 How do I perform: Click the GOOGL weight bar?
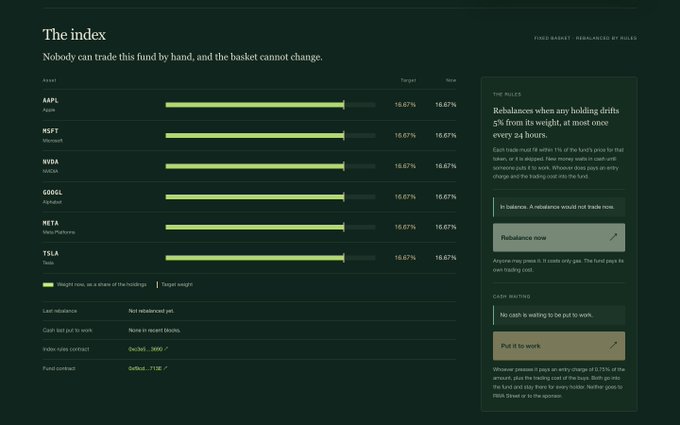tap(270, 197)
